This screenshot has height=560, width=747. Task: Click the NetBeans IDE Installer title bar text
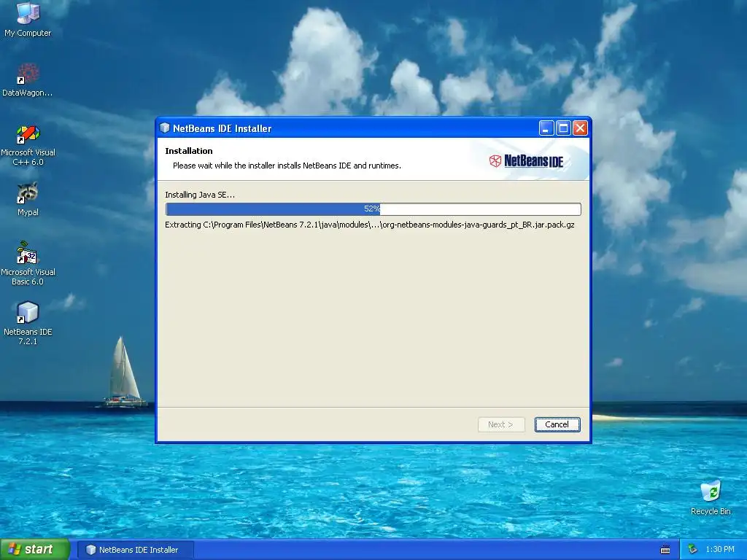pos(222,128)
